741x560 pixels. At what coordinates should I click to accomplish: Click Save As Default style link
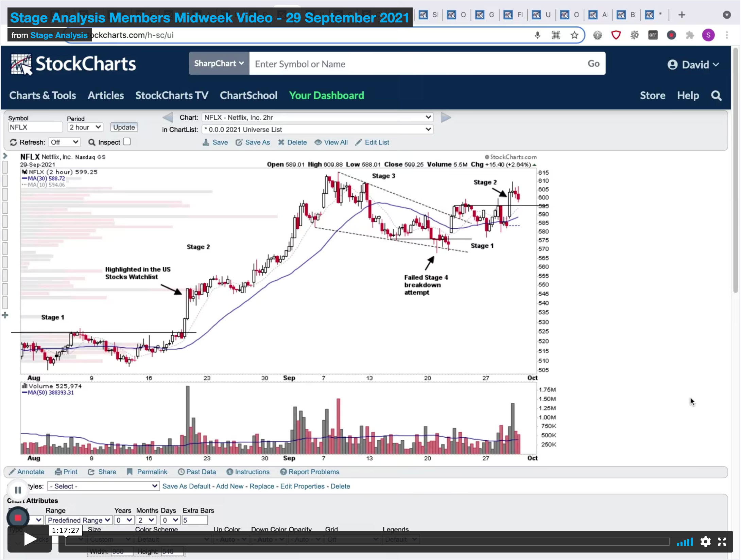point(186,486)
